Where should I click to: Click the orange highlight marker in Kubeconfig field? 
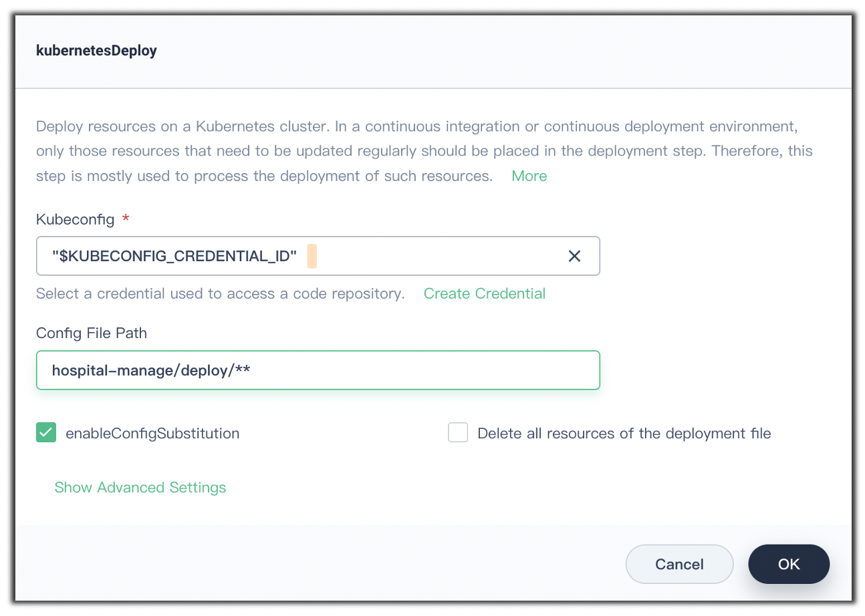[312, 257]
